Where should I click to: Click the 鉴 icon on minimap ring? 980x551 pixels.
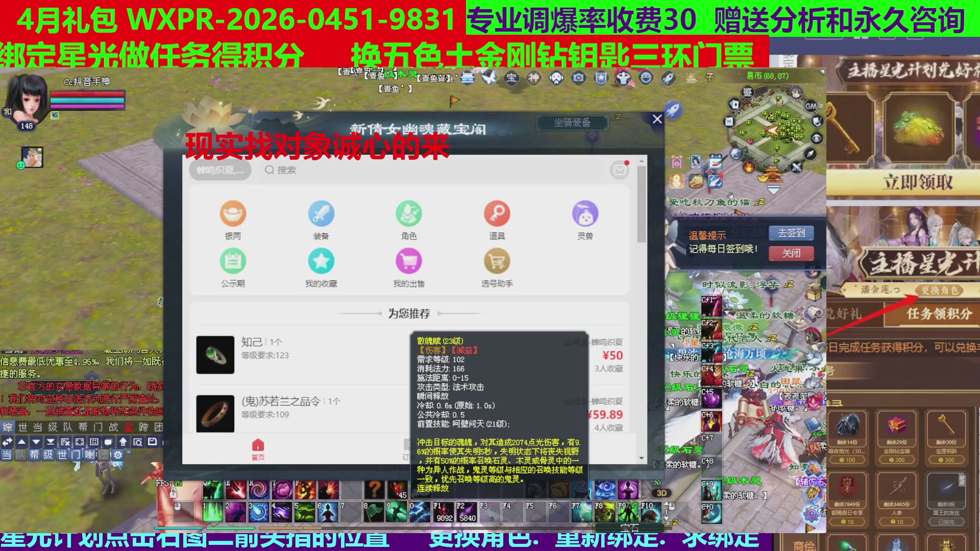(x=747, y=92)
